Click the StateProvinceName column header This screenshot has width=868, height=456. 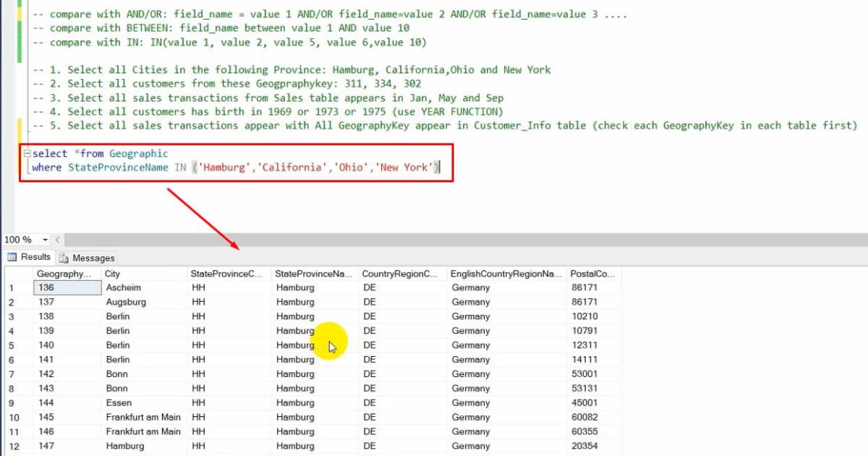click(x=314, y=274)
